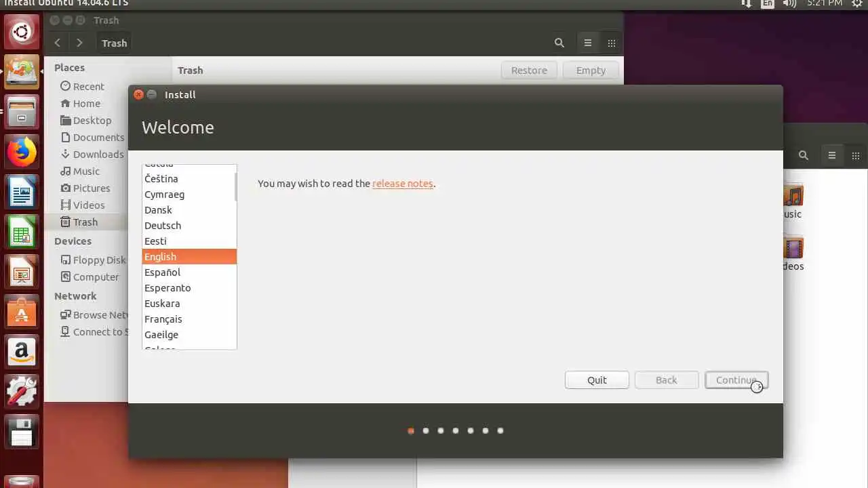Click the language list scrollbar thumb
This screenshot has height=488, width=868.
(x=235, y=186)
